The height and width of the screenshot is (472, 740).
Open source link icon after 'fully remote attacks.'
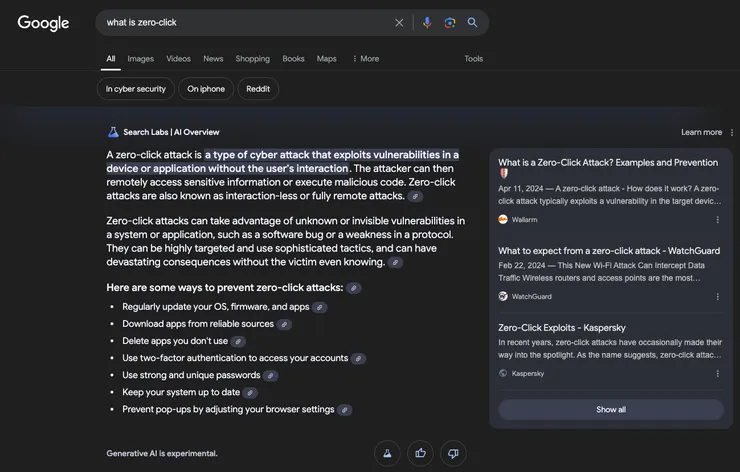415,196
